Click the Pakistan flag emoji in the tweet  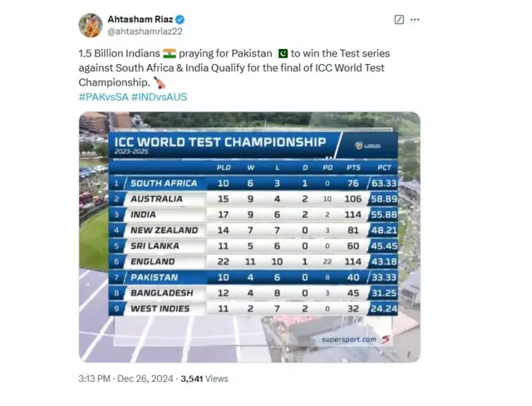[283, 53]
